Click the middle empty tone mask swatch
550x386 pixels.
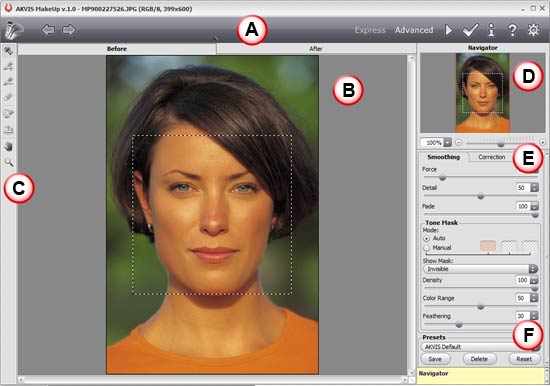click(x=509, y=246)
